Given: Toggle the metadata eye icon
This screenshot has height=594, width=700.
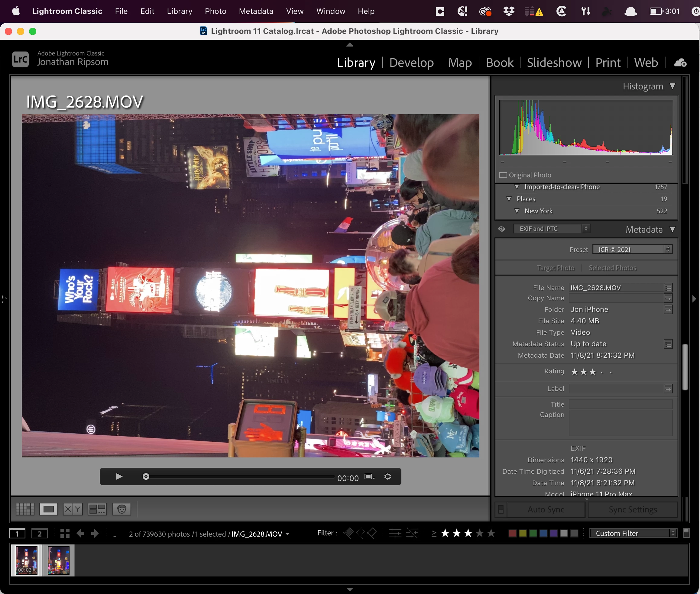Looking at the screenshot, I should 502,229.
